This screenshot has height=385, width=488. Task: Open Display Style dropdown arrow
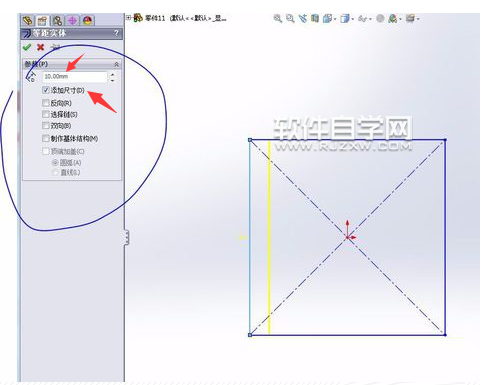[352, 19]
